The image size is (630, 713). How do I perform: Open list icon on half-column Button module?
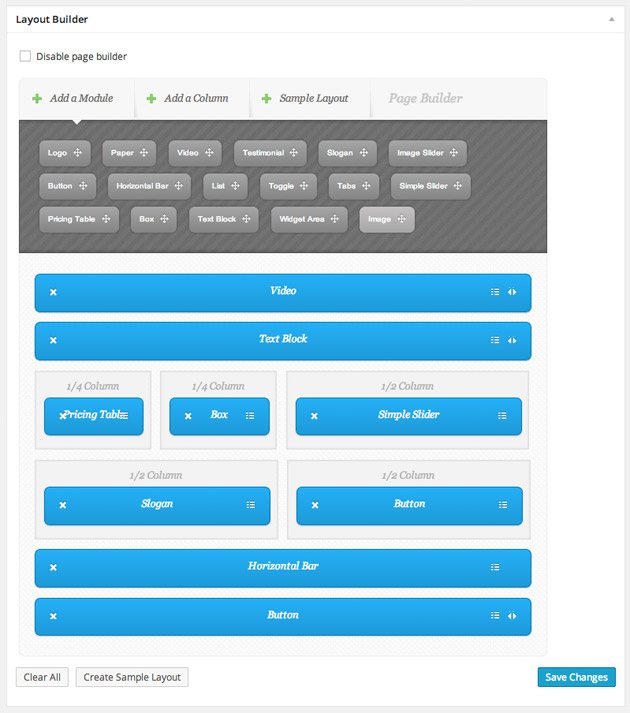[x=503, y=505]
